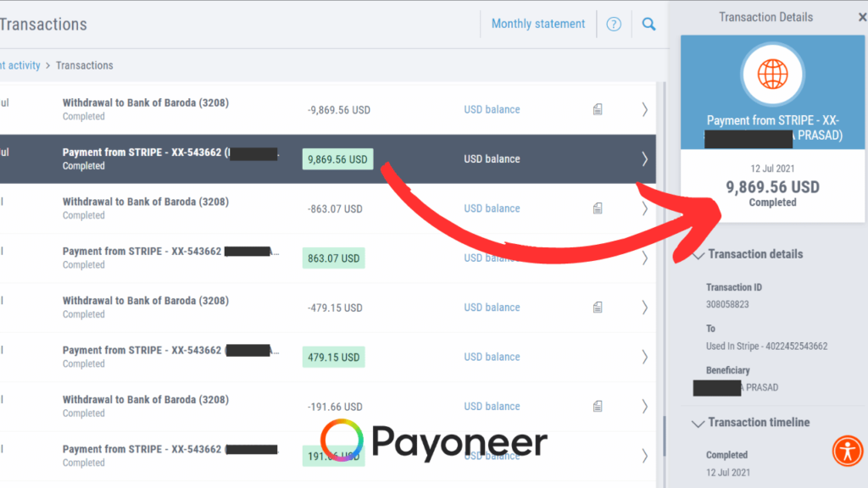Image resolution: width=868 pixels, height=488 pixels.
Task: Click USD balance link on 479.15 row
Action: (x=492, y=357)
